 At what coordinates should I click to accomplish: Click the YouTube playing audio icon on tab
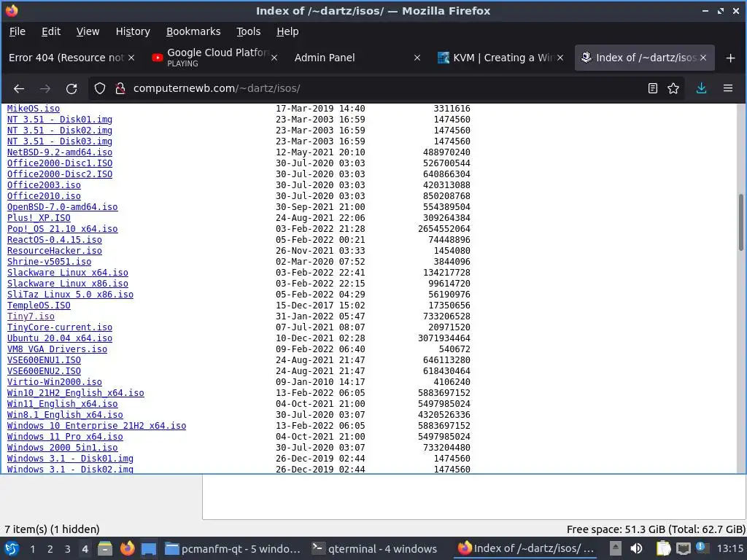coord(158,58)
